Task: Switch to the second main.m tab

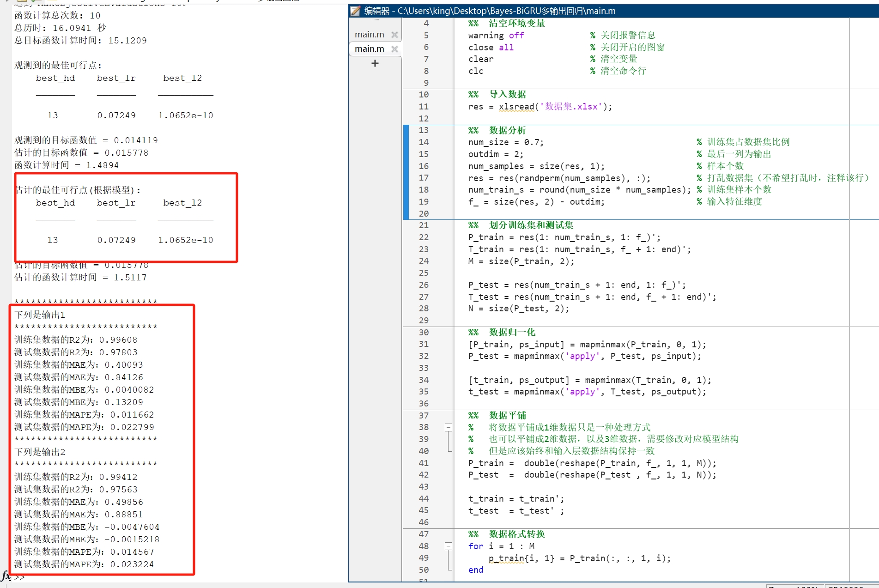Action: (369, 48)
